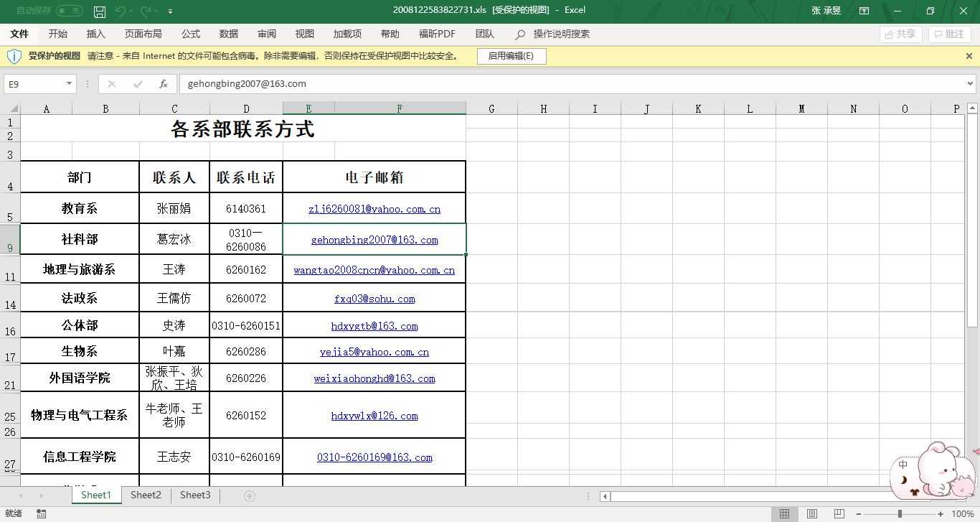Click the zoom out minus button

[858, 514]
